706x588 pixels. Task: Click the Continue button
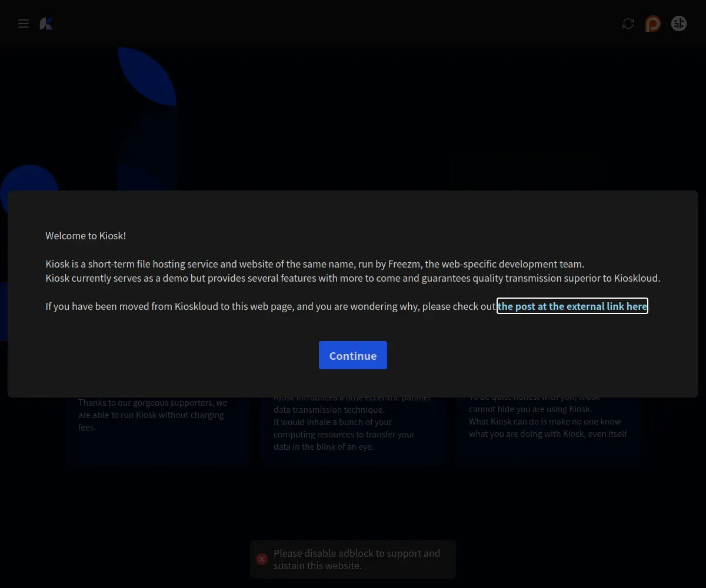click(353, 355)
